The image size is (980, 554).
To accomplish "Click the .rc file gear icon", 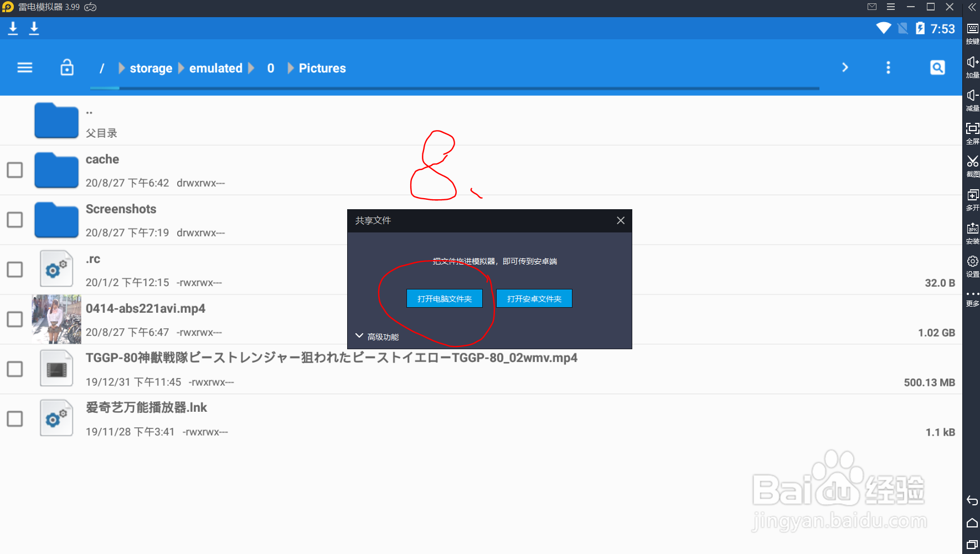I will (x=56, y=268).
